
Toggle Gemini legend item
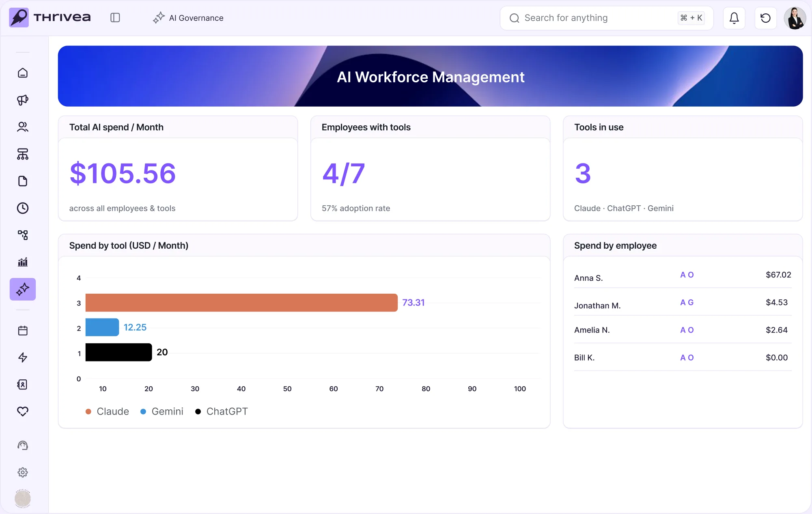[x=162, y=411]
